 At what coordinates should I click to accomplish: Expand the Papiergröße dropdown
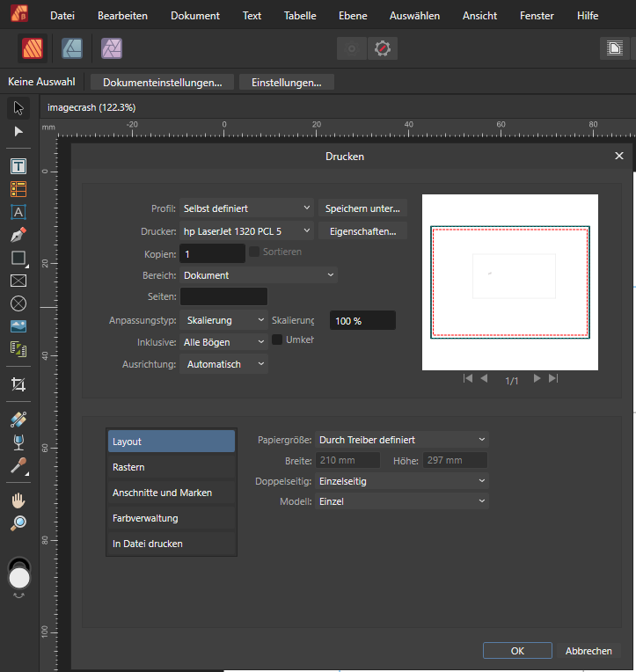click(x=401, y=439)
